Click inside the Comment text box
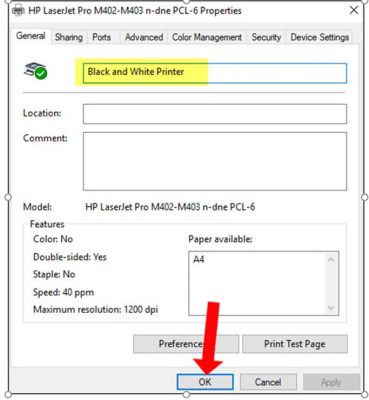369x400 pixels. 215,161
